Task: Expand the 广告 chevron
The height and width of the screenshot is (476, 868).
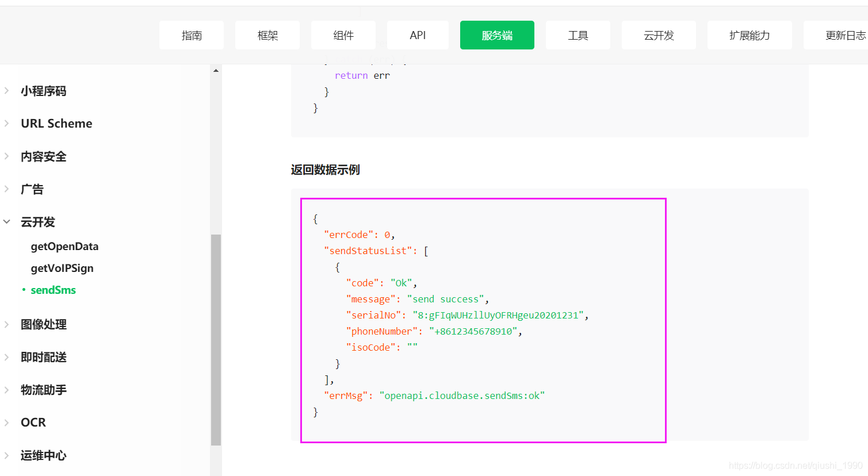Action: 7,189
